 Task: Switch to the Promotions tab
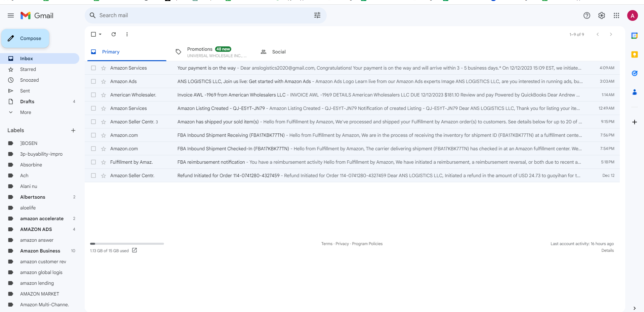pyautogui.click(x=212, y=52)
